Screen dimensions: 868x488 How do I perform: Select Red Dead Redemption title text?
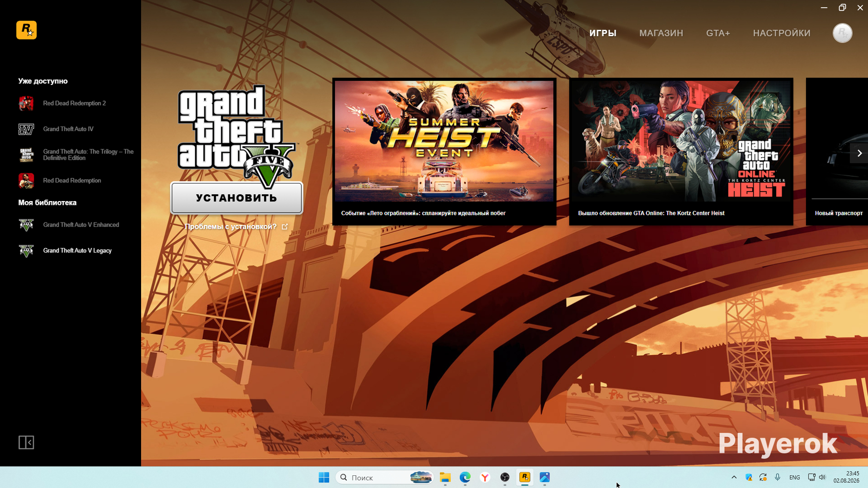(72, 181)
